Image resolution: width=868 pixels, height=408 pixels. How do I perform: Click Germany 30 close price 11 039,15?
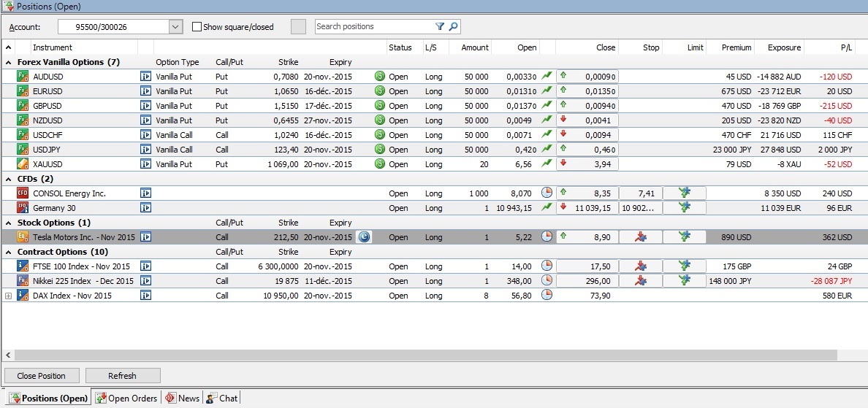click(x=587, y=208)
